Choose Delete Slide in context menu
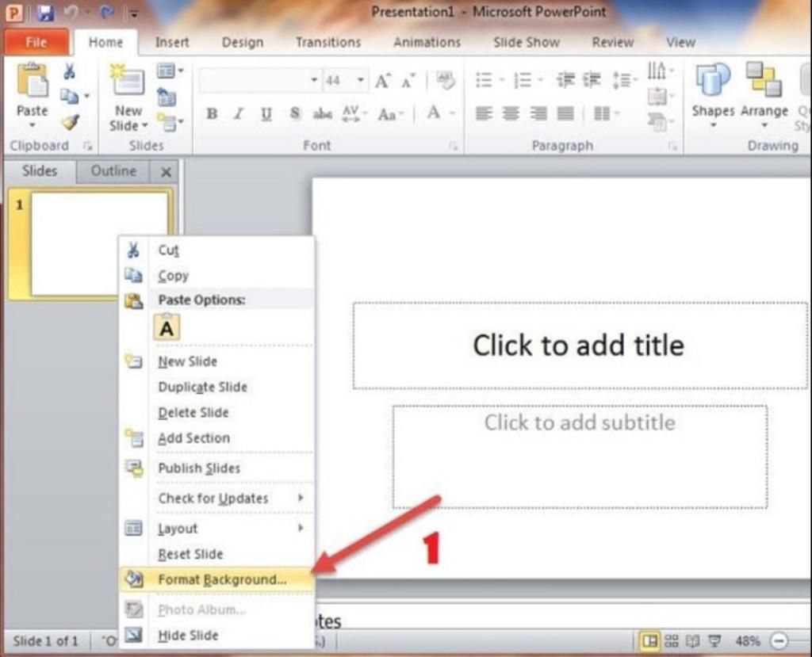Screen dimensions: 812x657 (x=217, y=413)
